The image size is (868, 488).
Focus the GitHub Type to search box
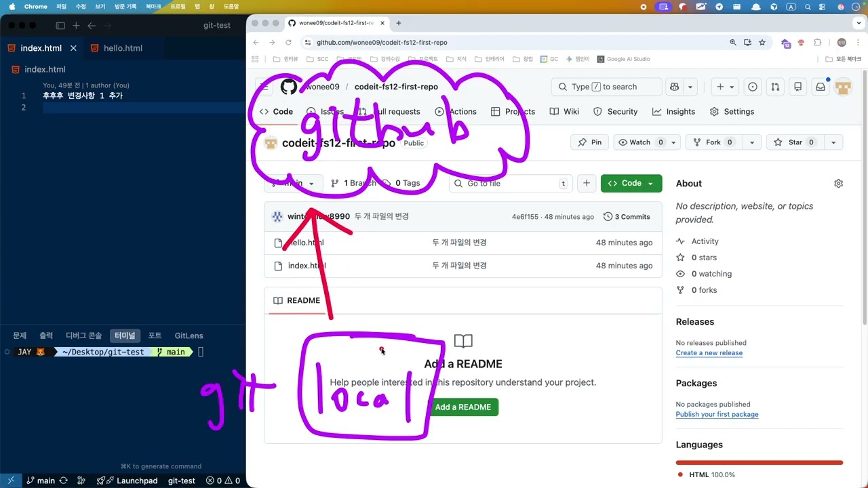click(x=606, y=87)
